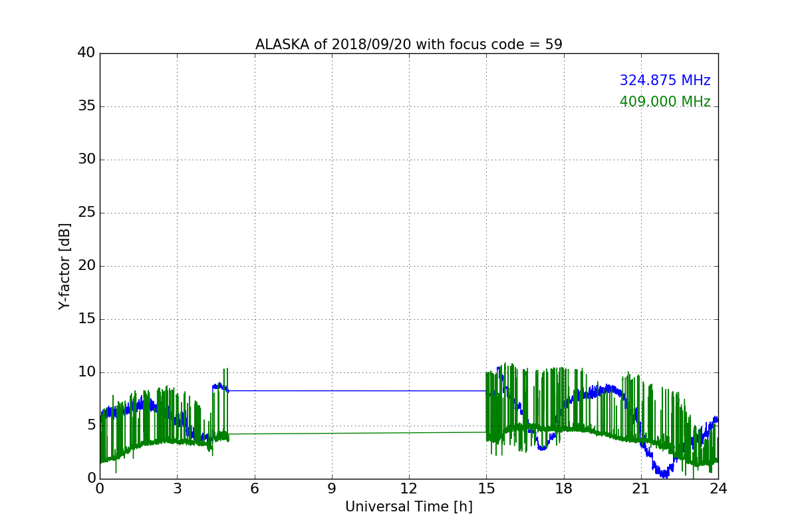Click x-axis tick label '3'

(177, 489)
